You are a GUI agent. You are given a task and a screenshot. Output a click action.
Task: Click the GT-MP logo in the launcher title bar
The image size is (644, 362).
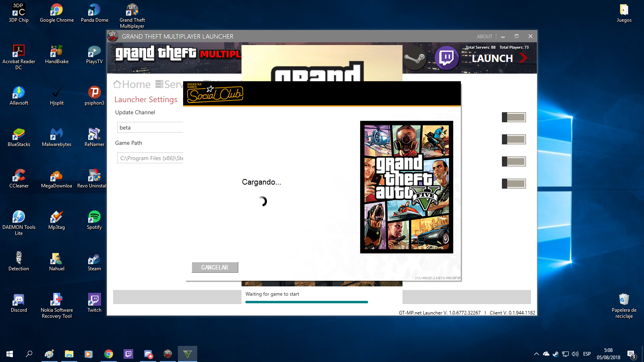[113, 36]
